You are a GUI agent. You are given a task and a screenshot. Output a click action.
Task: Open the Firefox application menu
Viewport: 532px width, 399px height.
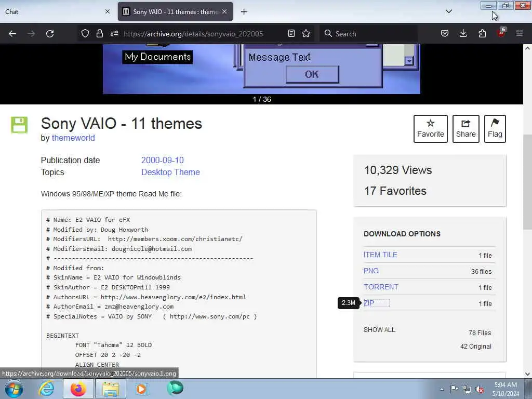coord(520,33)
